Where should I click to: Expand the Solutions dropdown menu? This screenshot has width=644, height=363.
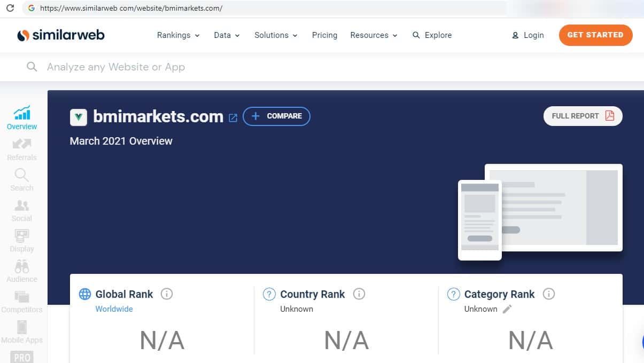[276, 35]
